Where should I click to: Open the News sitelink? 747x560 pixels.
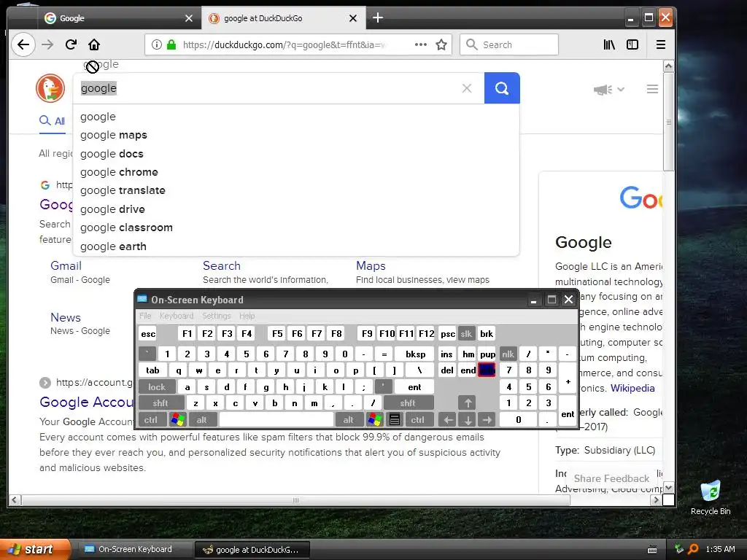point(65,318)
